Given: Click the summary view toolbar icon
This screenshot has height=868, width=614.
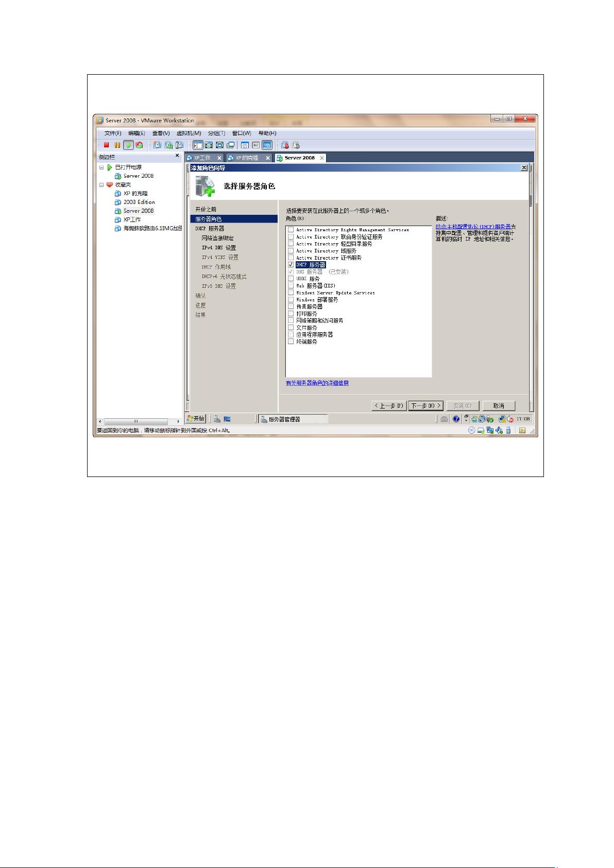Looking at the screenshot, I should pyautogui.click(x=245, y=145).
